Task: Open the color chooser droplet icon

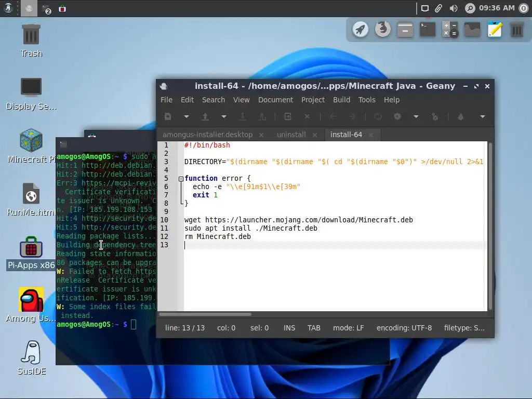Action: pos(460,117)
